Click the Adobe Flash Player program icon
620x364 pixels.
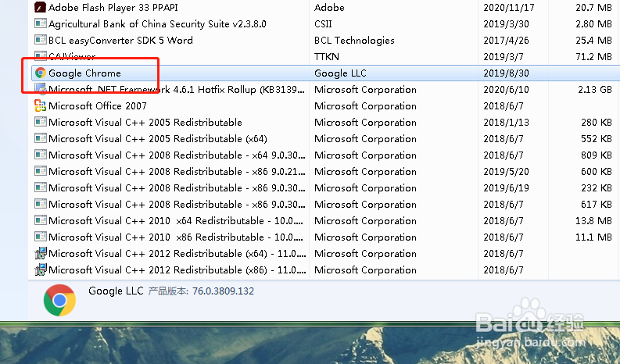tap(41, 7)
